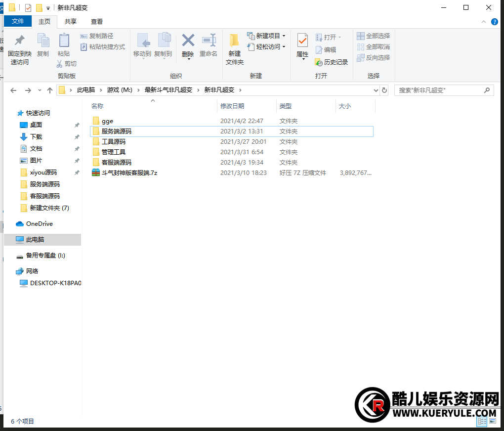This screenshot has width=504, height=431.
Task: Click Invert selection (反向选择)
Action: click(374, 57)
